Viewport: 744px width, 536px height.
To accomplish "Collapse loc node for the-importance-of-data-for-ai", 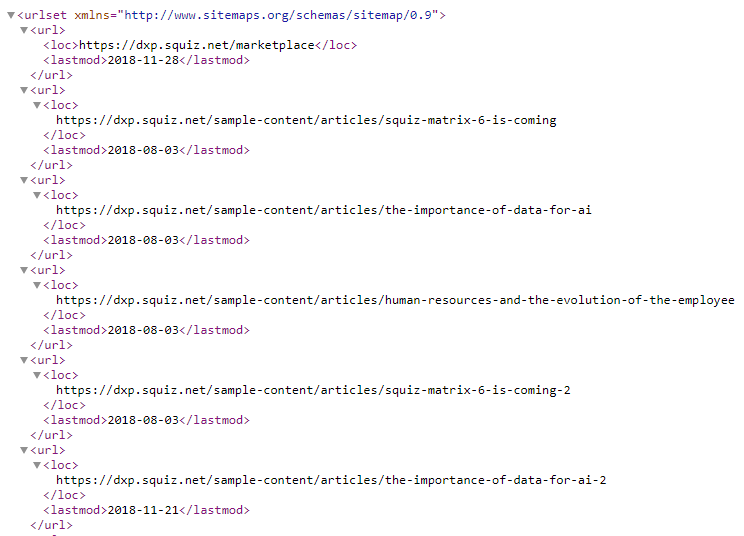I will [37, 195].
